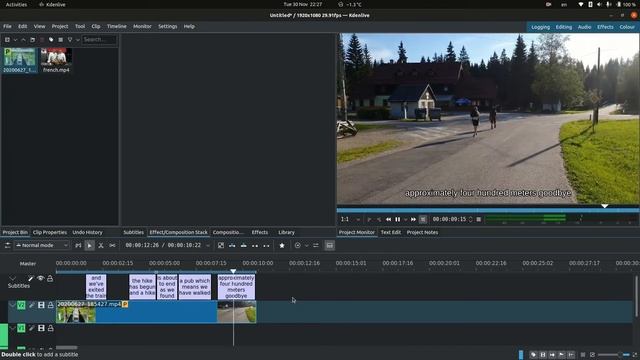Fast forward in the Project Monitor

click(413, 220)
